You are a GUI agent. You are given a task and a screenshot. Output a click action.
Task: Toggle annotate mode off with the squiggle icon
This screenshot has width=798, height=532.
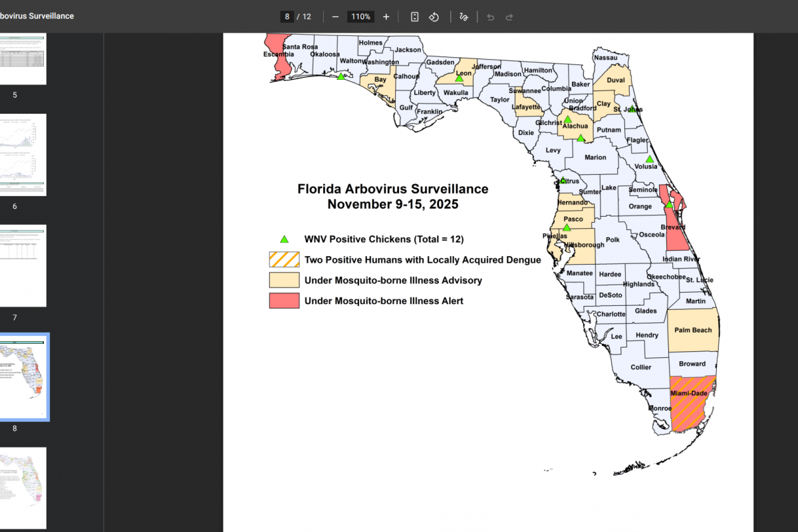click(464, 17)
